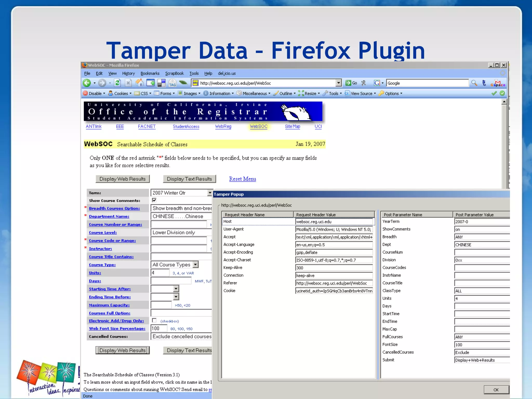
Task: Click the reg site icon in address bar
Action: pos(196,83)
